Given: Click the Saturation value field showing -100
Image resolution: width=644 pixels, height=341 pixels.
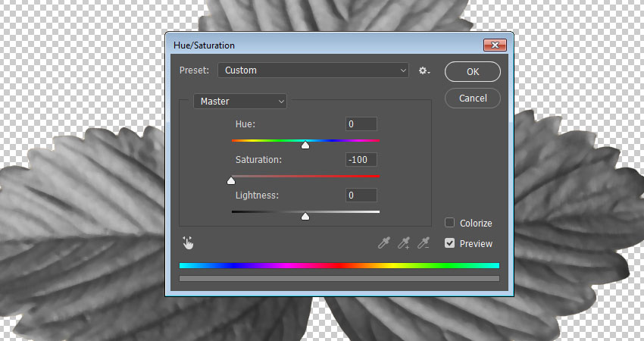Looking at the screenshot, I should pyautogui.click(x=361, y=159).
